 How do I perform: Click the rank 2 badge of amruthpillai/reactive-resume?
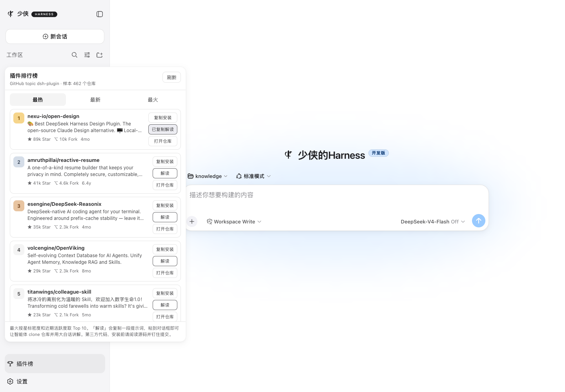click(x=19, y=162)
